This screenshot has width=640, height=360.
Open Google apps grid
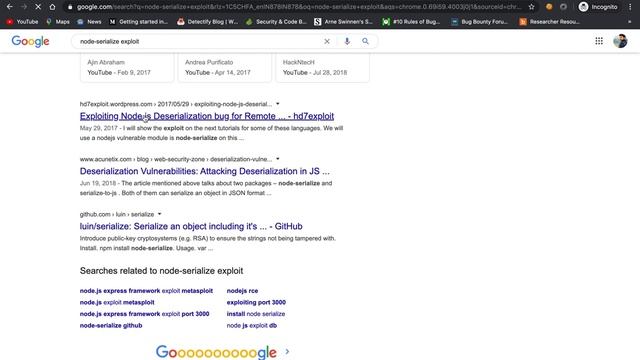(x=599, y=41)
